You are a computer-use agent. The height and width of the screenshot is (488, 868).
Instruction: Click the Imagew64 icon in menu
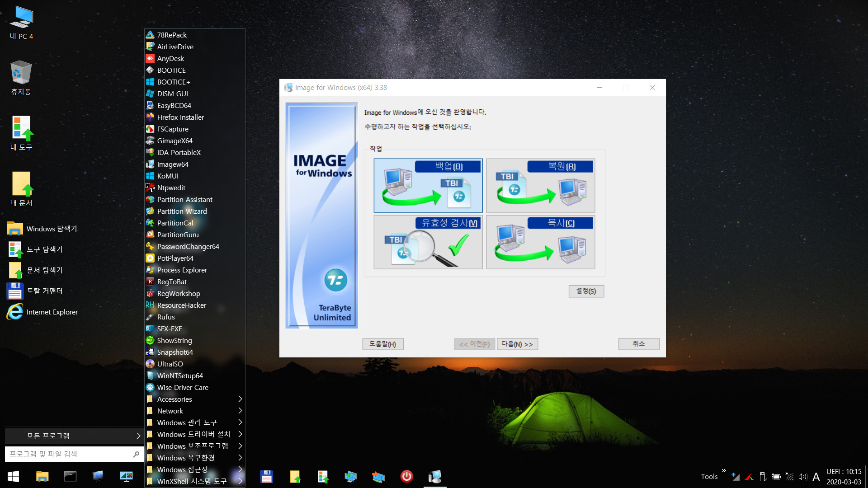pyautogui.click(x=150, y=164)
